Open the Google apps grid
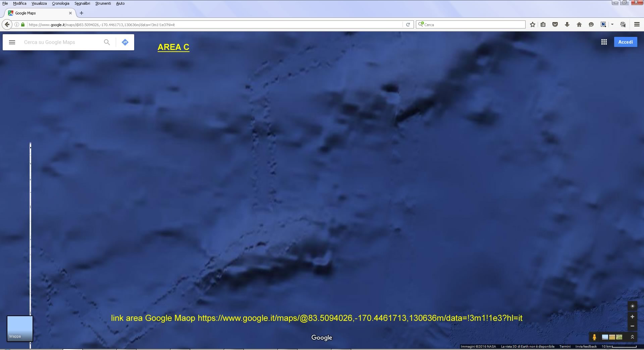 pyautogui.click(x=604, y=42)
